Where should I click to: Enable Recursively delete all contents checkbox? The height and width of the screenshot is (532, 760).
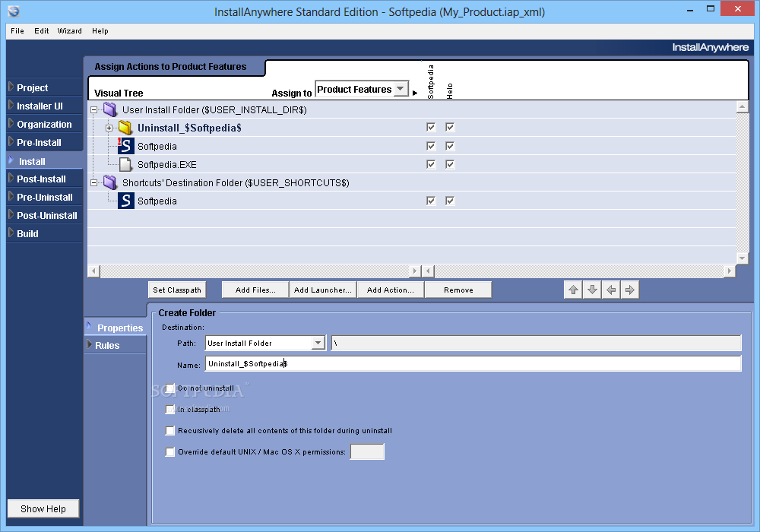pos(170,431)
